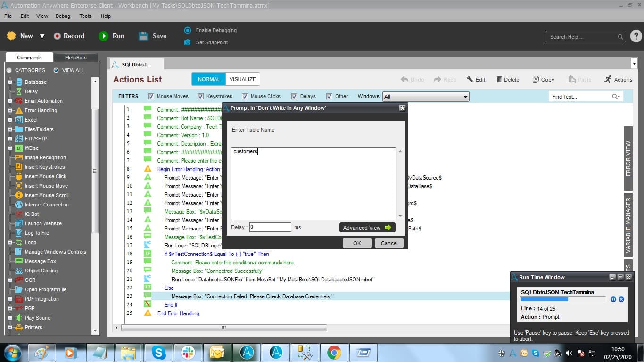Open the Debug menu
This screenshot has width=644, height=362.
[x=63, y=16]
